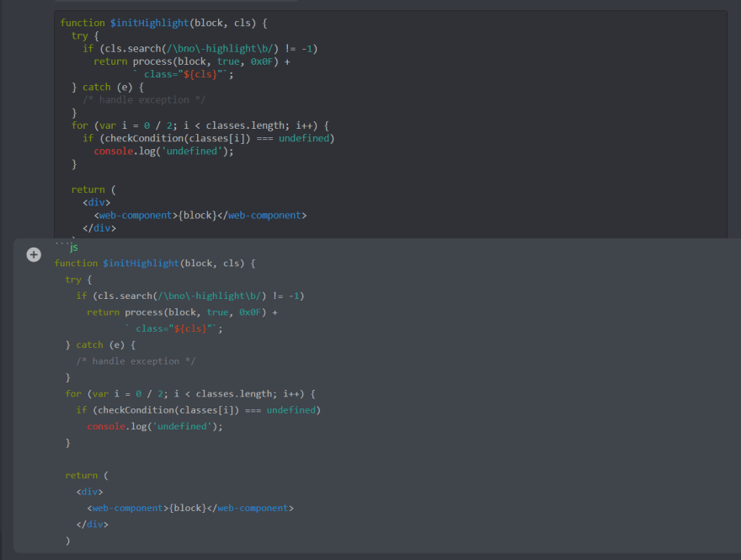Click the 'for (var i = 0 / 2' line in message input

click(x=190, y=393)
